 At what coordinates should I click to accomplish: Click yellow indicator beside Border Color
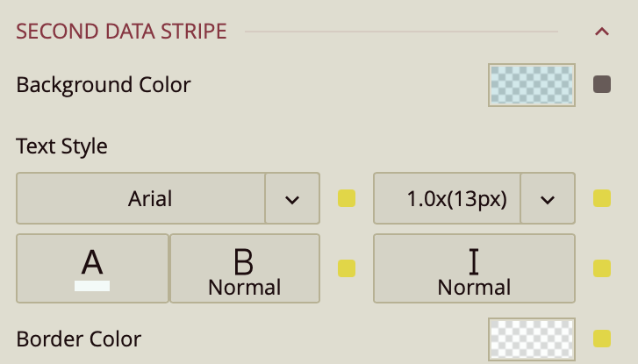coord(602,339)
